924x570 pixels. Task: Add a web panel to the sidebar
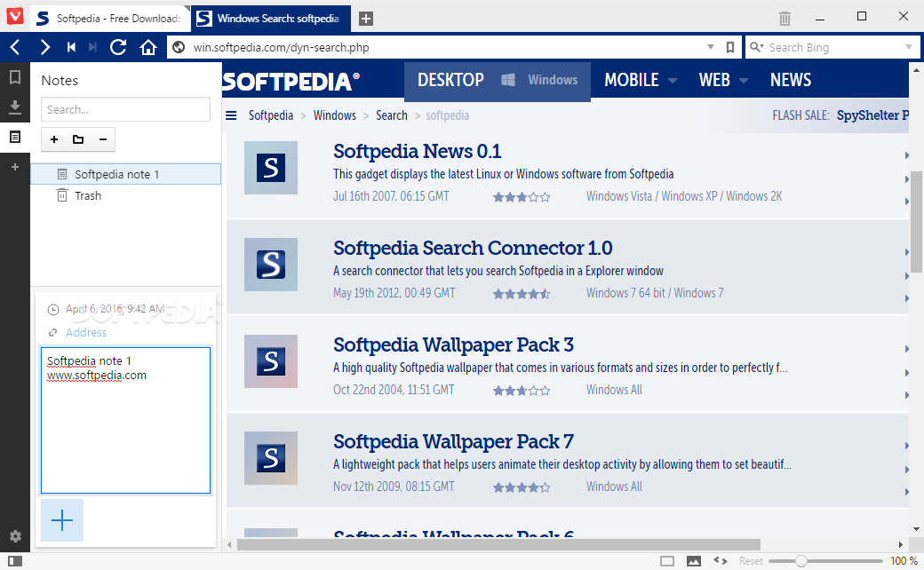tap(15, 167)
